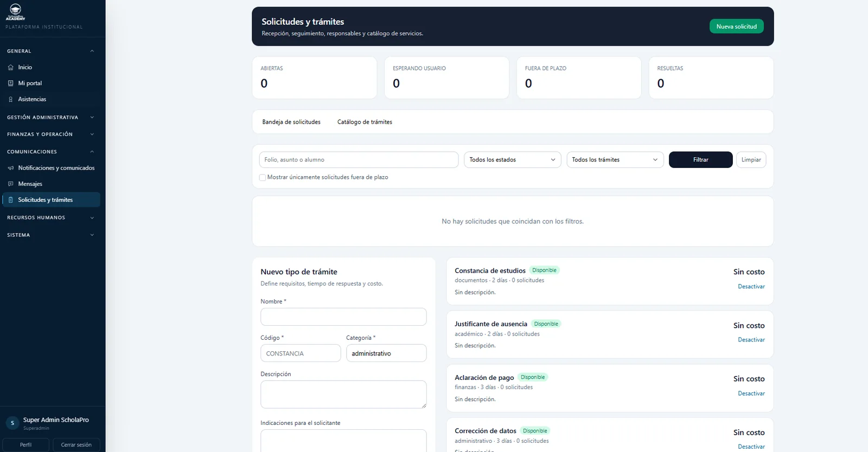Expand the SISTEMA sidebar section
This screenshot has height=452, width=868.
pos(50,235)
